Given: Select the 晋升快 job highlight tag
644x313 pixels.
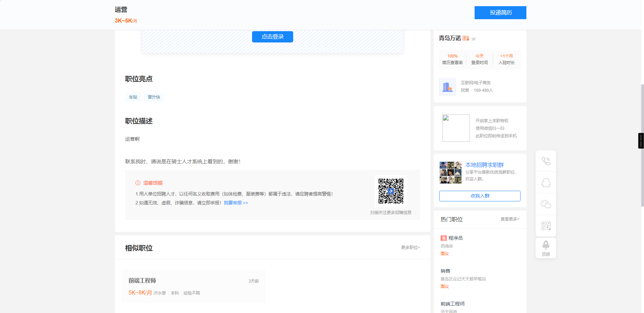Looking at the screenshot, I should pos(154,97).
